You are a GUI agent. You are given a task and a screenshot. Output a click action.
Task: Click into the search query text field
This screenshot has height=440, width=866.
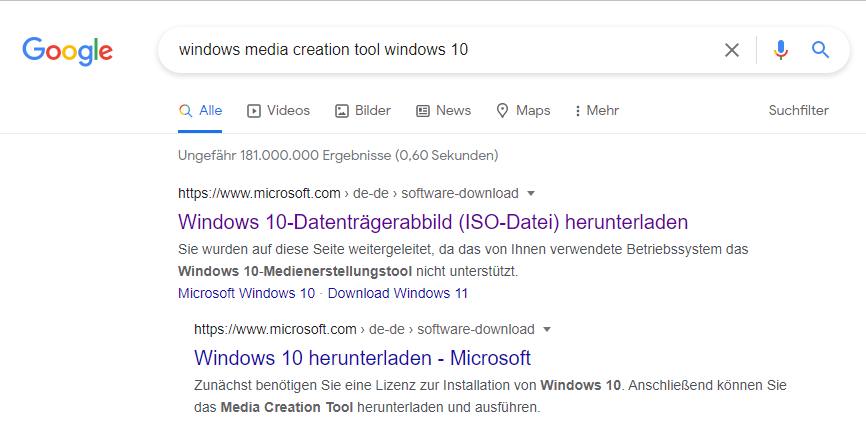440,50
